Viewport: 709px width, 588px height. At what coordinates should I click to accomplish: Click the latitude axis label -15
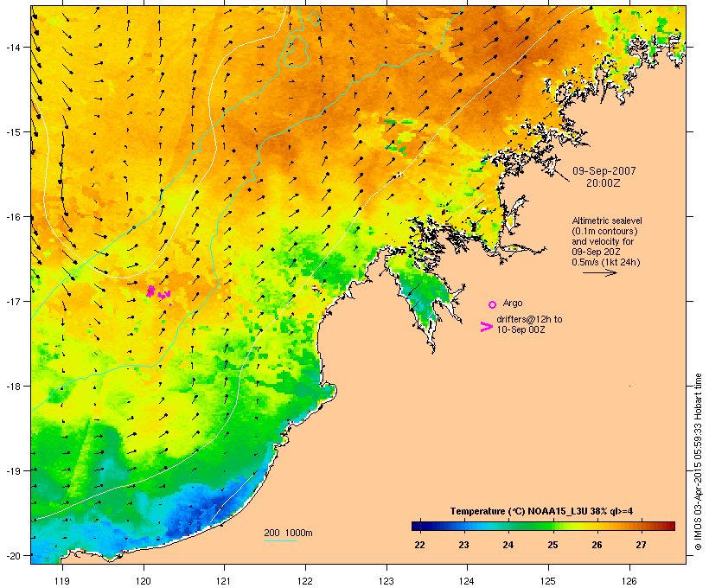pyautogui.click(x=12, y=132)
